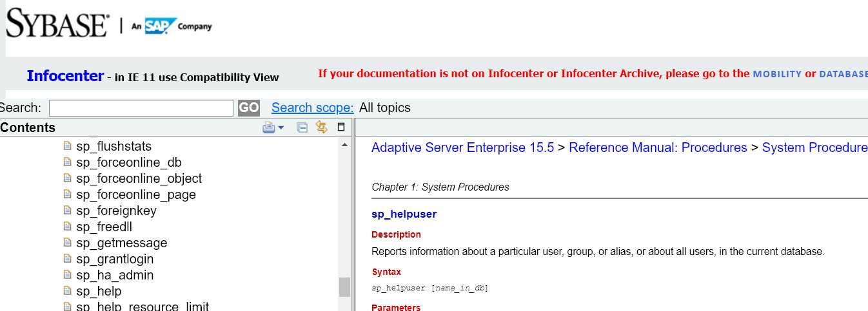Viewport: 868px width, 311px height.
Task: Click the link with contents sync icon
Action: point(321,127)
